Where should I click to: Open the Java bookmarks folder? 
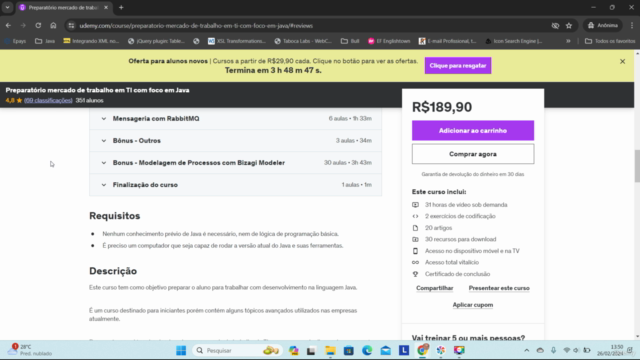click(45, 41)
